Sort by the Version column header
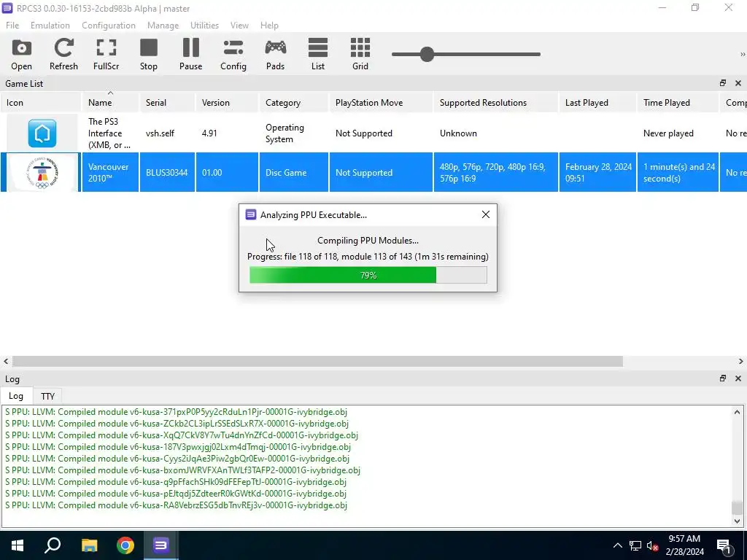Screen dimensions: 747x560 tap(227, 102)
